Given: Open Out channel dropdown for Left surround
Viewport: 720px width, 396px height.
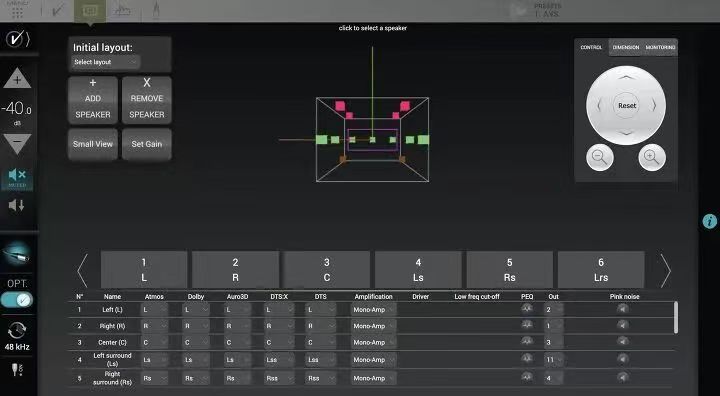Looking at the screenshot, I should (x=554, y=360).
